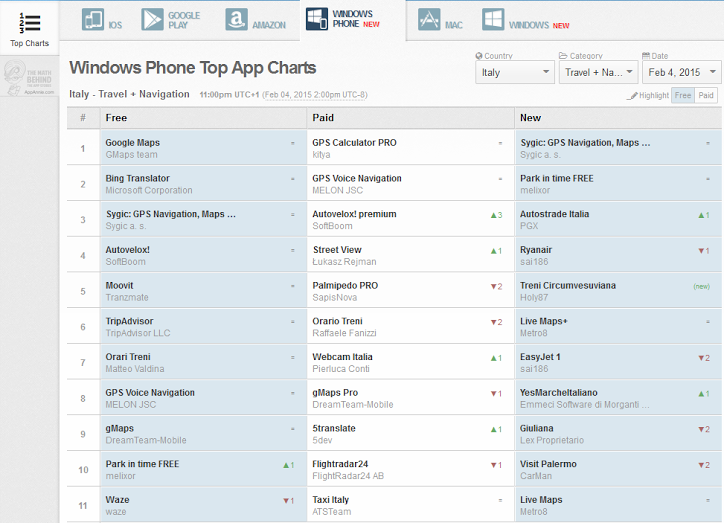The height and width of the screenshot is (523, 724).
Task: Open Autovelox! free app link
Action: [x=127, y=250]
